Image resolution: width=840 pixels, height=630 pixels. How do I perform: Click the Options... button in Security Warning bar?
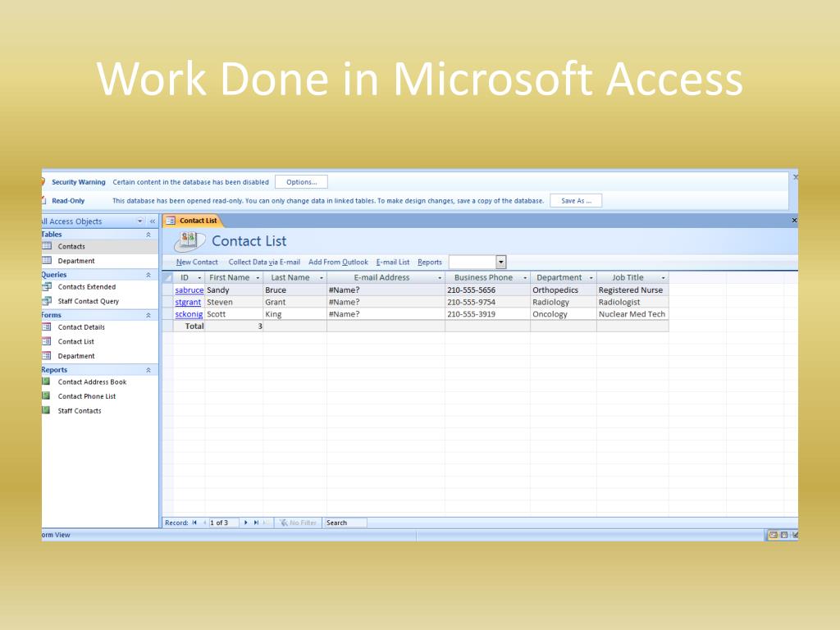point(301,182)
